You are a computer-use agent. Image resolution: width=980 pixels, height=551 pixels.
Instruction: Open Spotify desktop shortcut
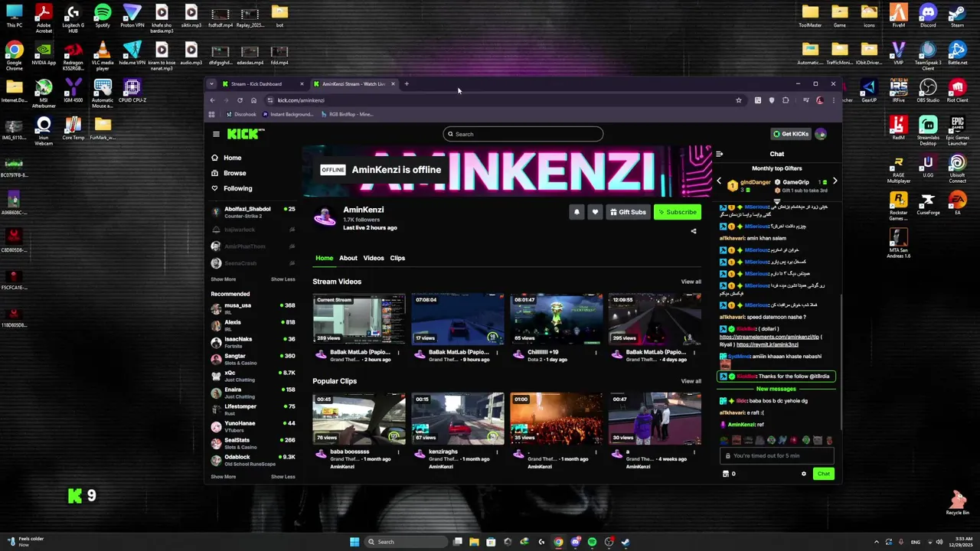click(103, 17)
